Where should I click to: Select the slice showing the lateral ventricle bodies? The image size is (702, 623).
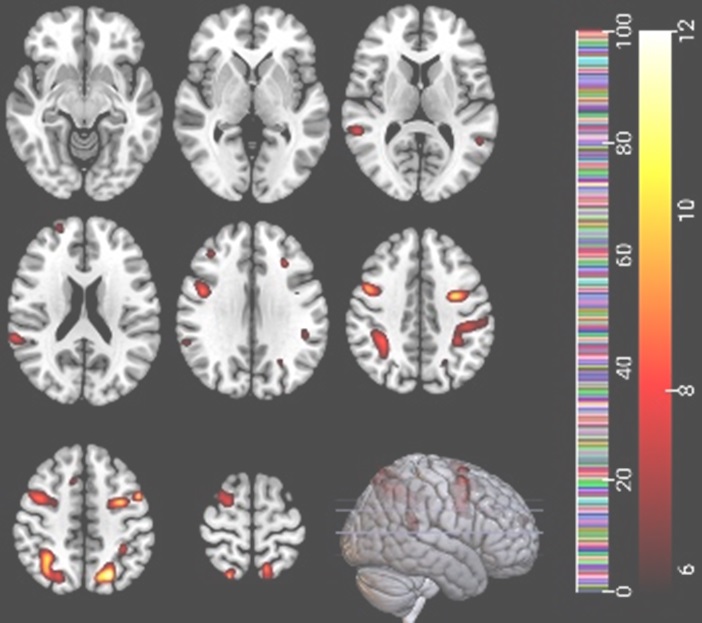pyautogui.click(x=84, y=311)
